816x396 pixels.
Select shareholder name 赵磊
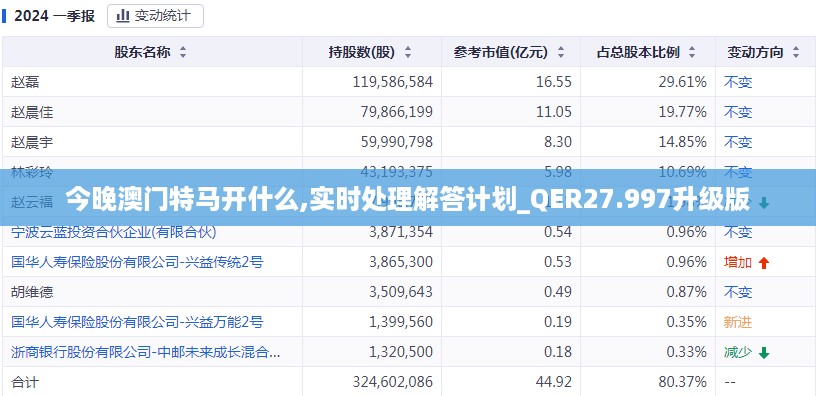(25, 82)
